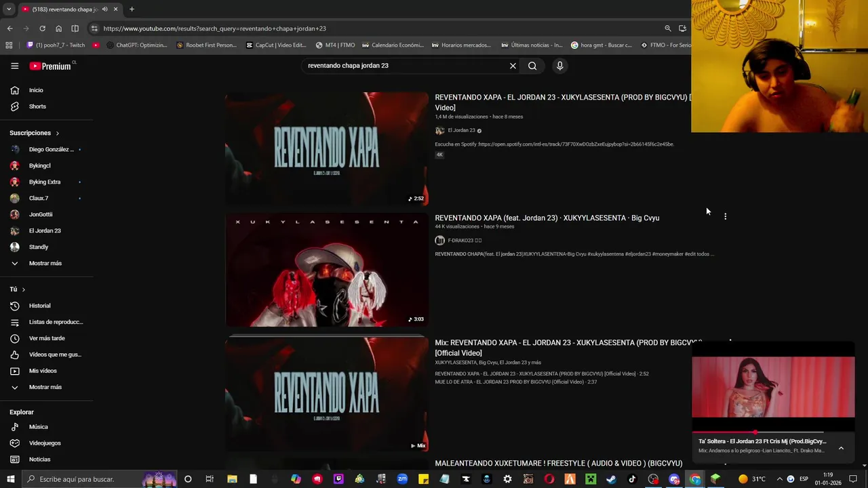The width and height of the screenshot is (868, 488).
Task: Expand the miniplayer queue chevron
Action: tap(841, 448)
